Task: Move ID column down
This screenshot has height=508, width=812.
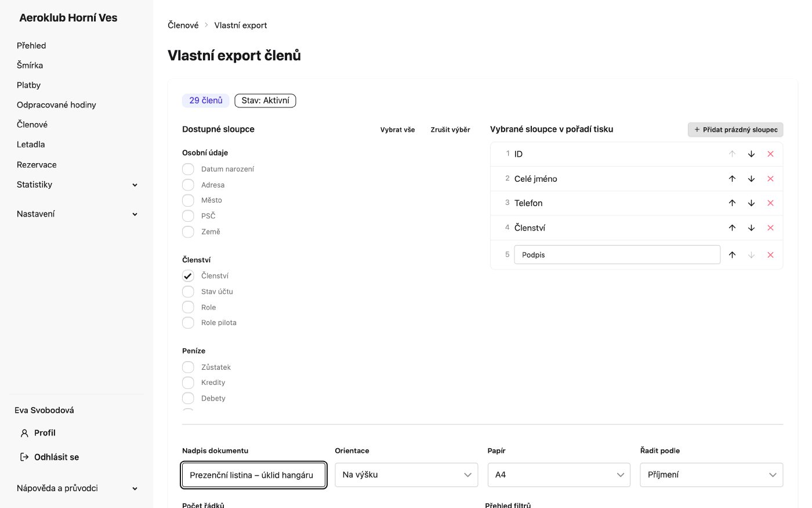Action: coord(751,154)
